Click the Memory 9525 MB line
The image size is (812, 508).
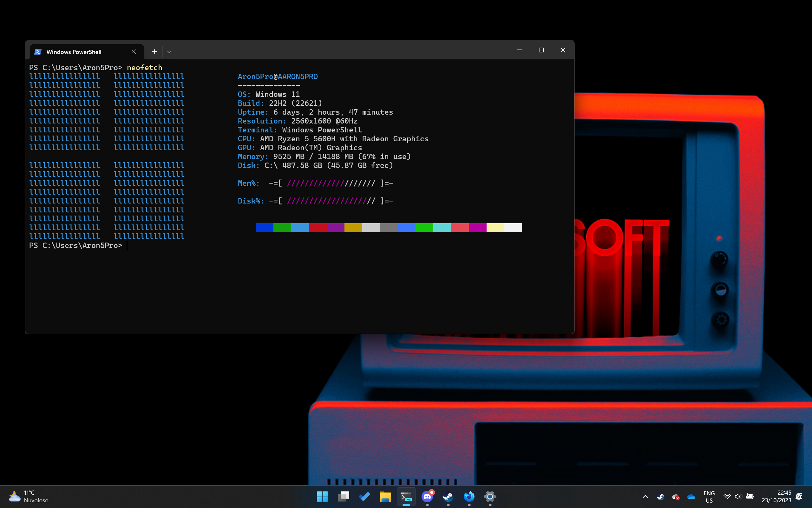pos(324,157)
